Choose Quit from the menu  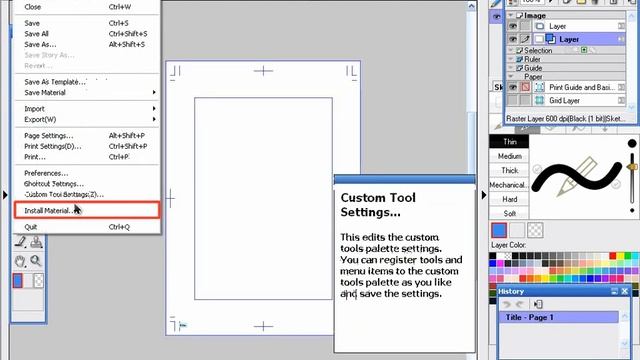point(87,227)
